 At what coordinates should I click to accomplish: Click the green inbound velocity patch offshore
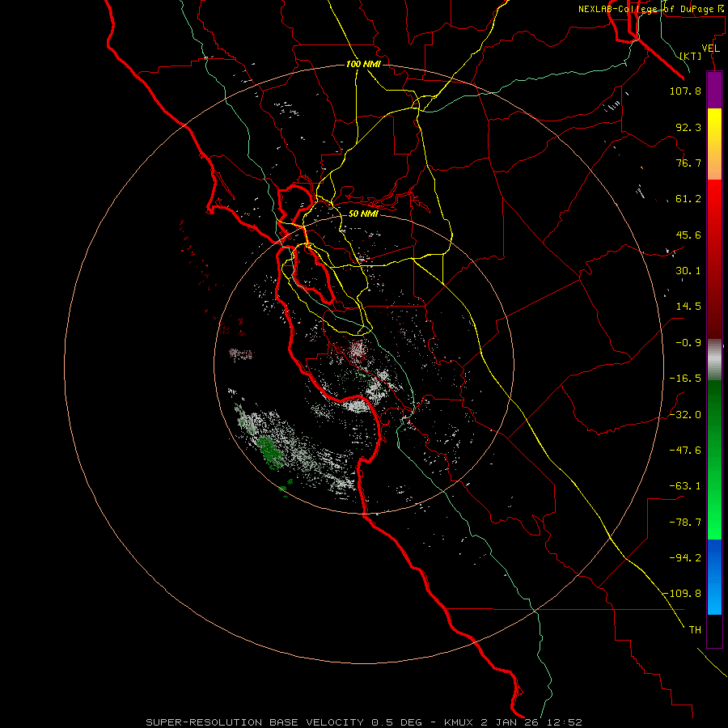pyautogui.click(x=271, y=451)
